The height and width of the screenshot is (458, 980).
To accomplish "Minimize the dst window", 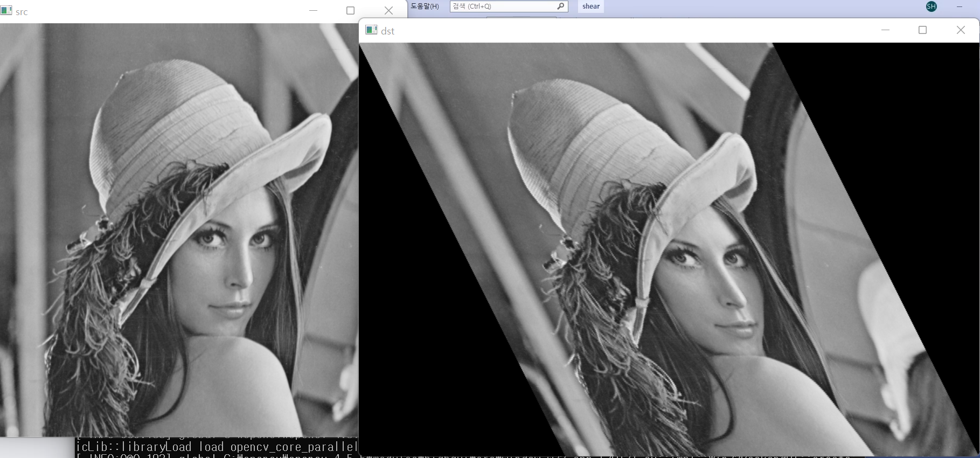I will pos(885,30).
